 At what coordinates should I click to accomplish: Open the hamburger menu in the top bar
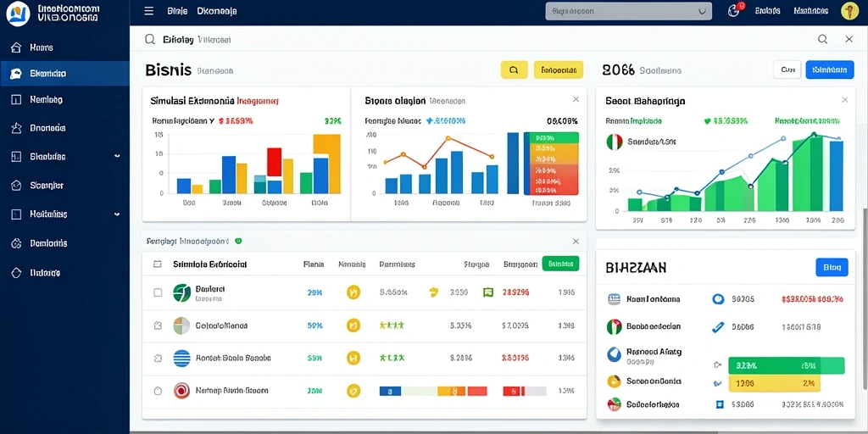pos(148,11)
